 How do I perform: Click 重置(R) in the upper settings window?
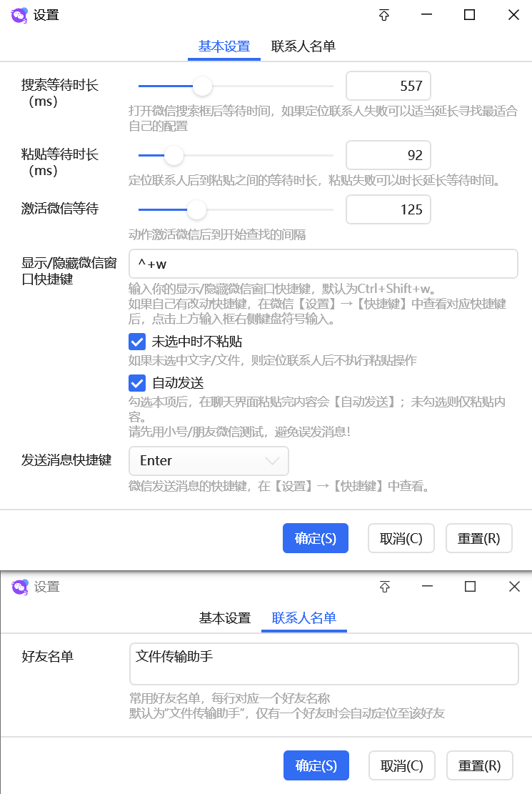(479, 538)
